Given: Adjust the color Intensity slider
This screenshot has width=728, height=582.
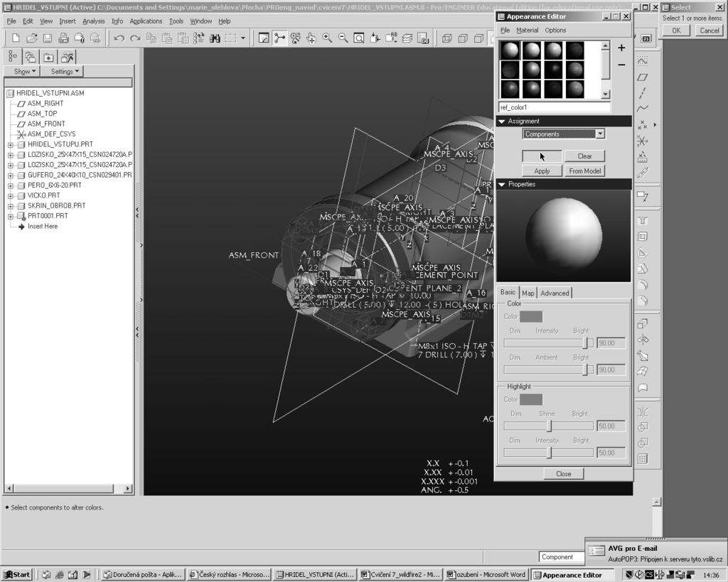Looking at the screenshot, I should click(x=548, y=343).
